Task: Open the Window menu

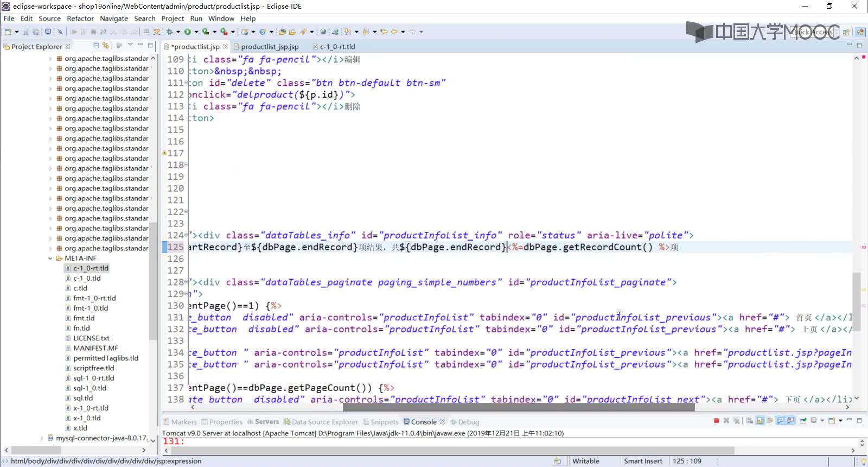Action: click(221, 18)
